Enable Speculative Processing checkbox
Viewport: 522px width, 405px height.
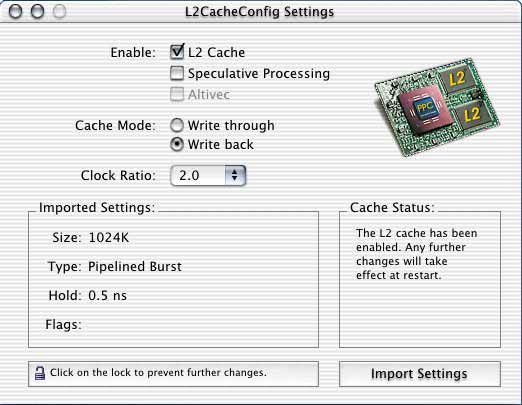click(x=177, y=73)
